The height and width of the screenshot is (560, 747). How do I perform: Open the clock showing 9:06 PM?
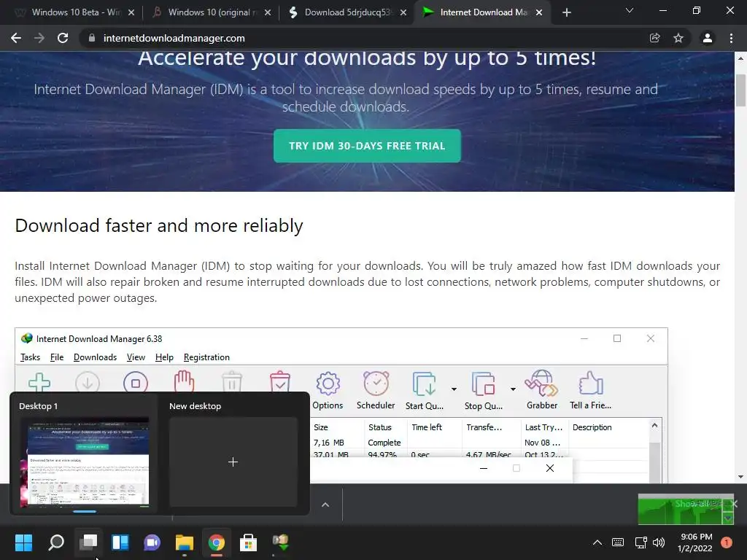(x=695, y=542)
